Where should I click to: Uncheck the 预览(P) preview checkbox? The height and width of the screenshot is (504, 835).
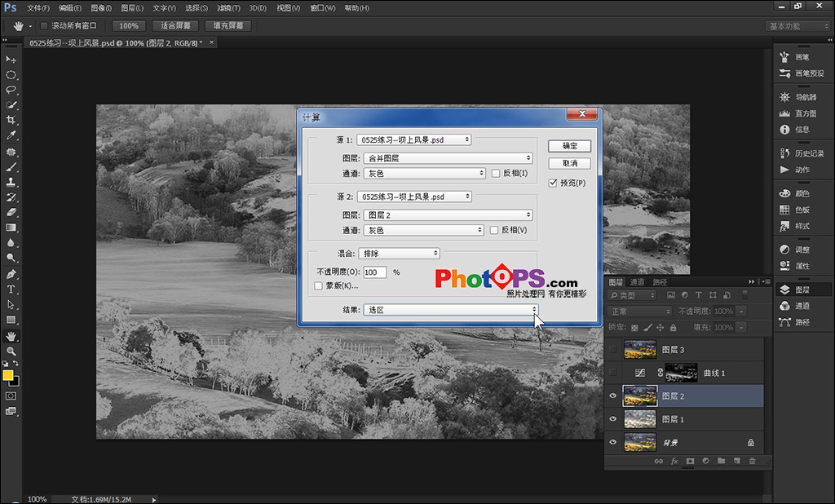tap(553, 183)
